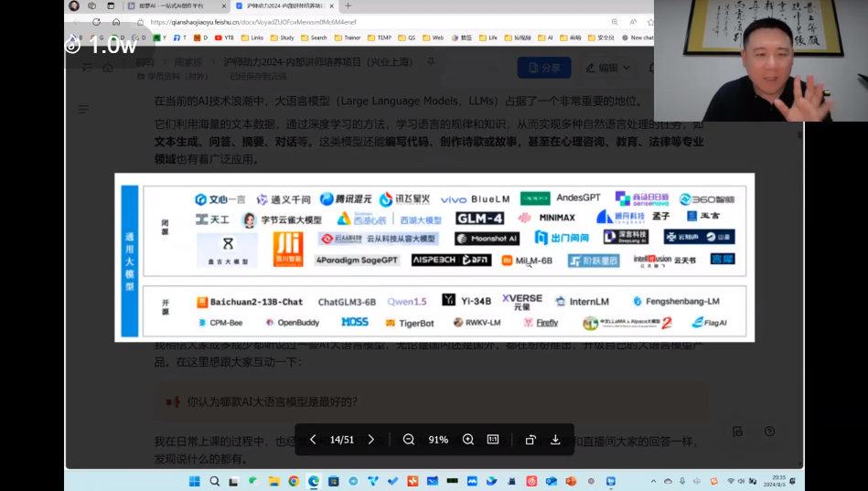Launch Google Chrome from taskbar

click(294, 481)
